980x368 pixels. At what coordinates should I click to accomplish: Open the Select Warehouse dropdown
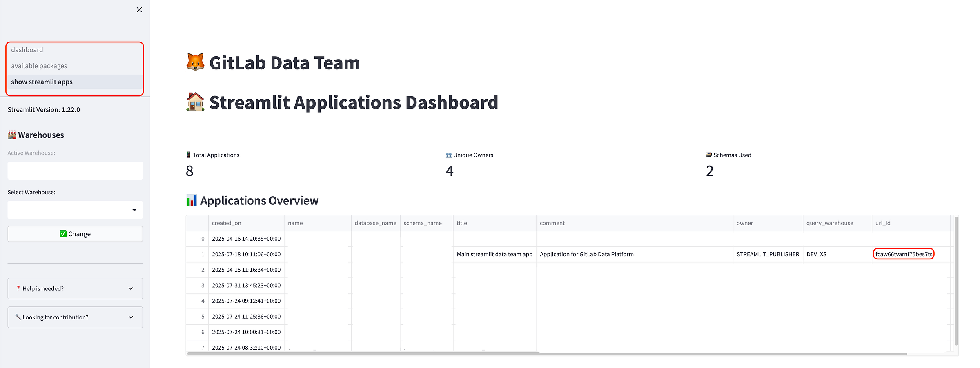pos(75,210)
